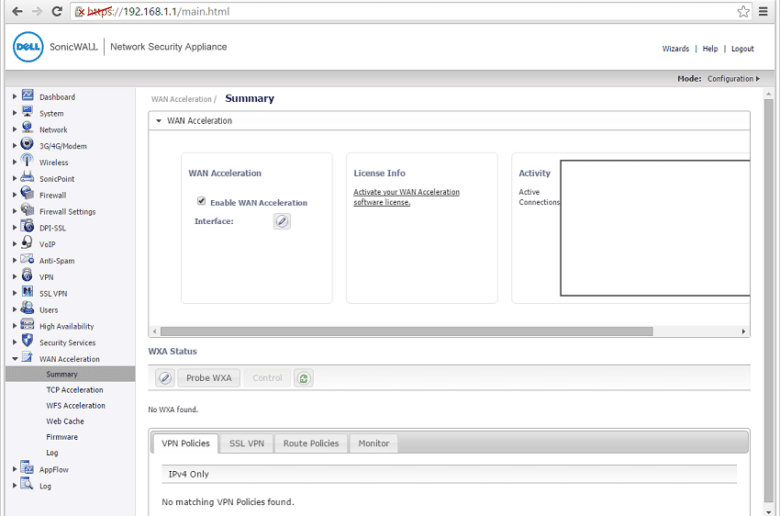Open Firmware submenu item
Screen dimensions: 780x516
tap(62, 437)
